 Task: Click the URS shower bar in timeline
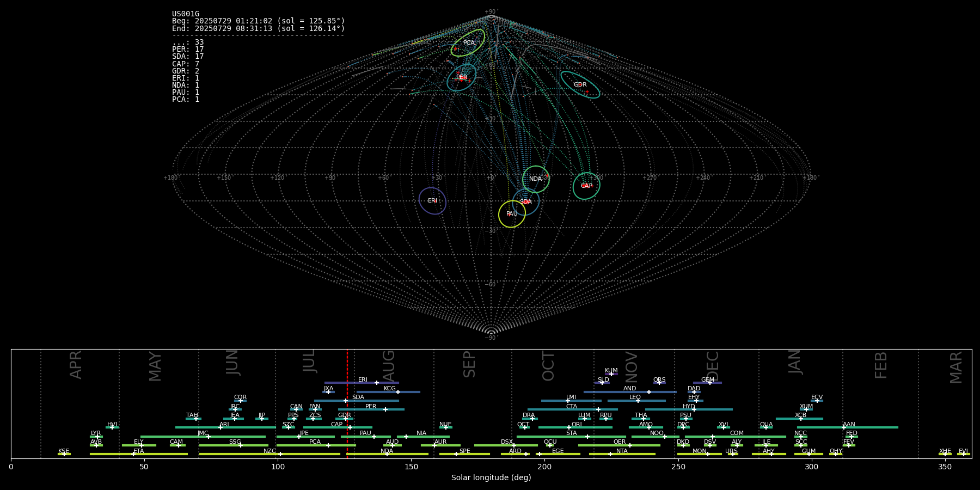coord(732,454)
